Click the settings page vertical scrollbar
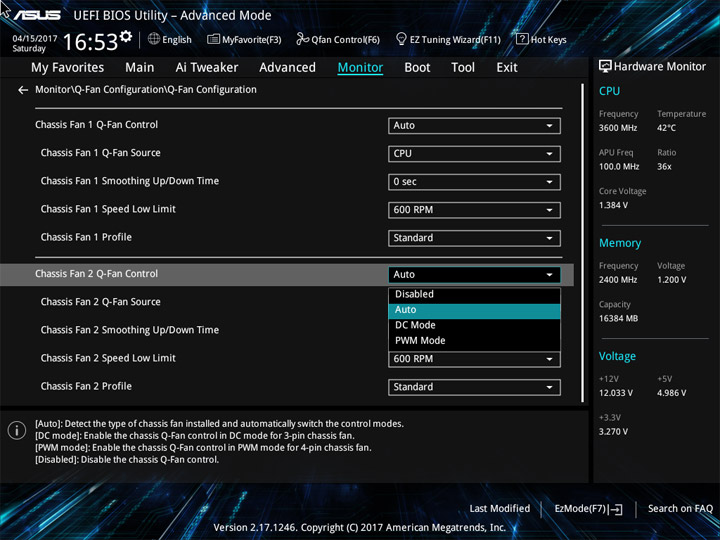This screenshot has width=720, height=540. coord(583,242)
